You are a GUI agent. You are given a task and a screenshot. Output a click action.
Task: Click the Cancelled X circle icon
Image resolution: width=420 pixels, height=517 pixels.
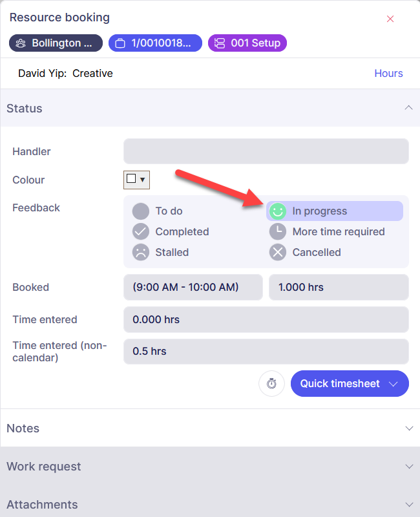pos(278,253)
